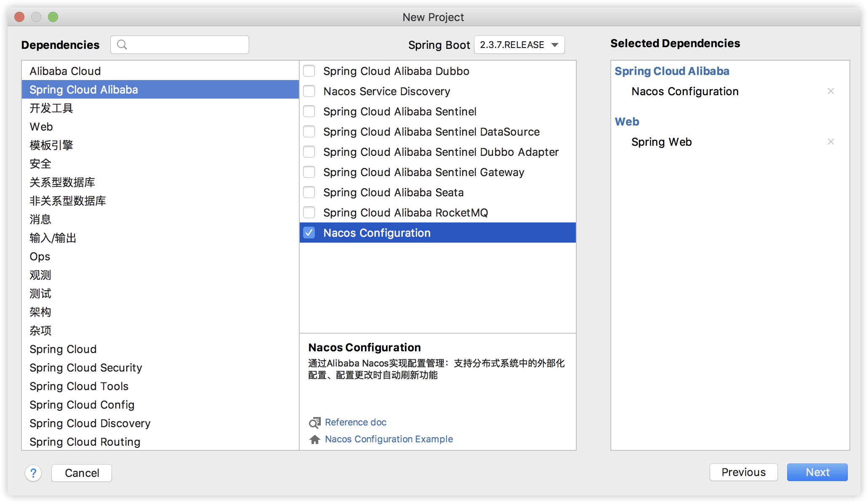Click the search magnifier icon in Dependencies
Screen dimensions: 868x503
[x=122, y=45]
